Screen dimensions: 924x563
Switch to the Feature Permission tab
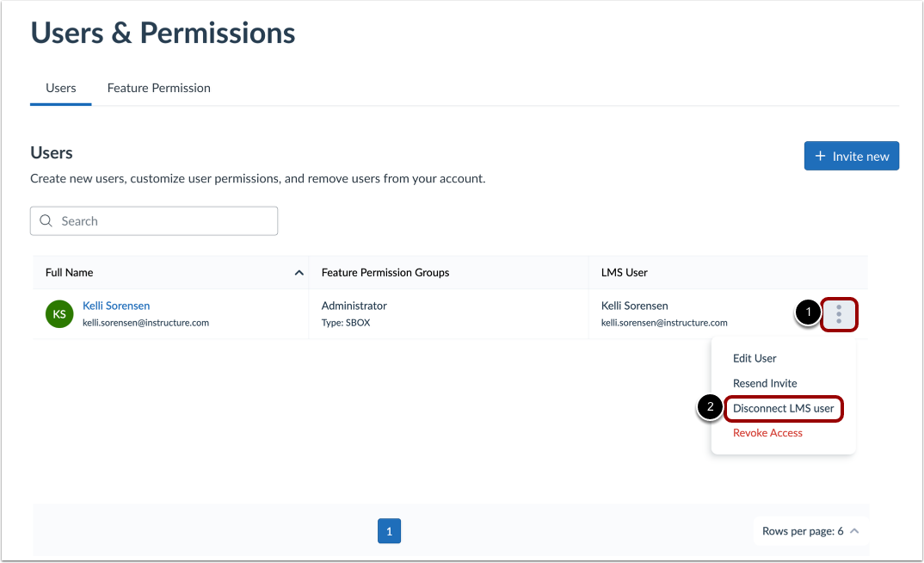pyautogui.click(x=158, y=87)
